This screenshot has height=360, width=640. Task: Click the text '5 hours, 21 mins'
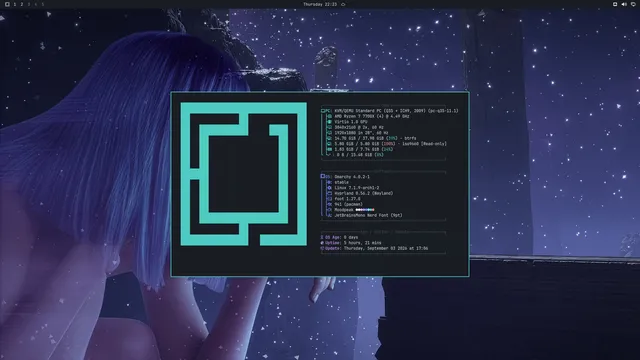tap(362, 243)
